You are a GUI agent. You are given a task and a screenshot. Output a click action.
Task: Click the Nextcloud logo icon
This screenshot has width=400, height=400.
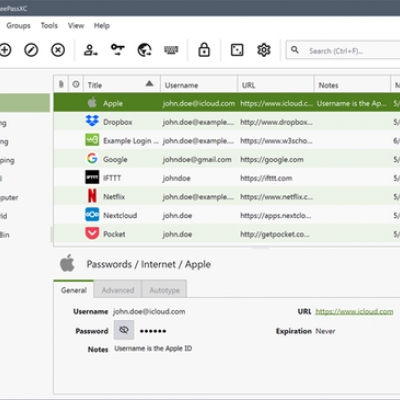click(92, 214)
